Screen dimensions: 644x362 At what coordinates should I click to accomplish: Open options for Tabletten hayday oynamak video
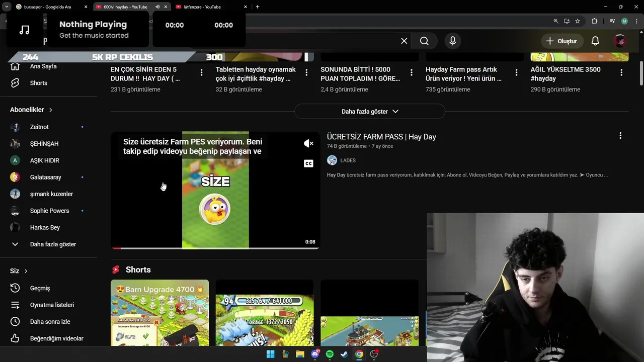tap(306, 73)
